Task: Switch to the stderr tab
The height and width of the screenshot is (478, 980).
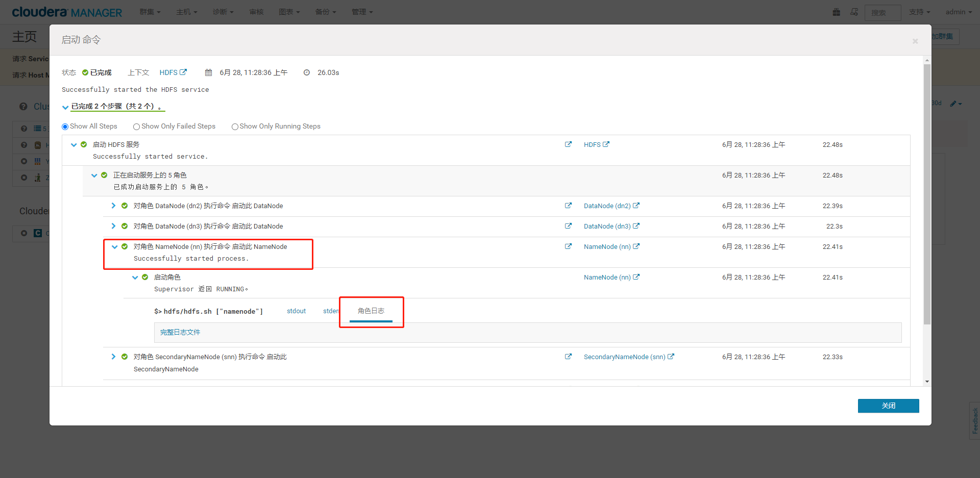Action: tap(331, 311)
